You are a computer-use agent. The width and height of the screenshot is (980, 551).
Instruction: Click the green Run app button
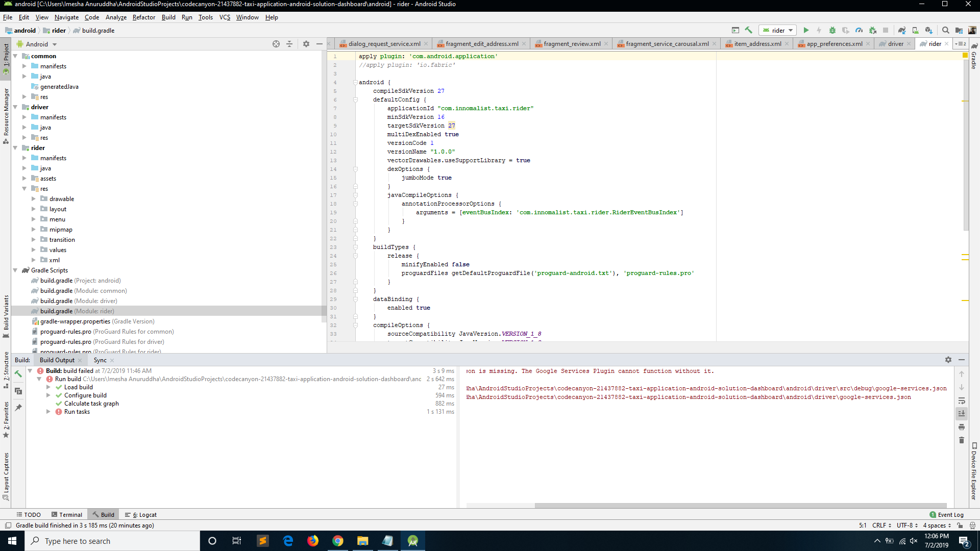click(806, 31)
